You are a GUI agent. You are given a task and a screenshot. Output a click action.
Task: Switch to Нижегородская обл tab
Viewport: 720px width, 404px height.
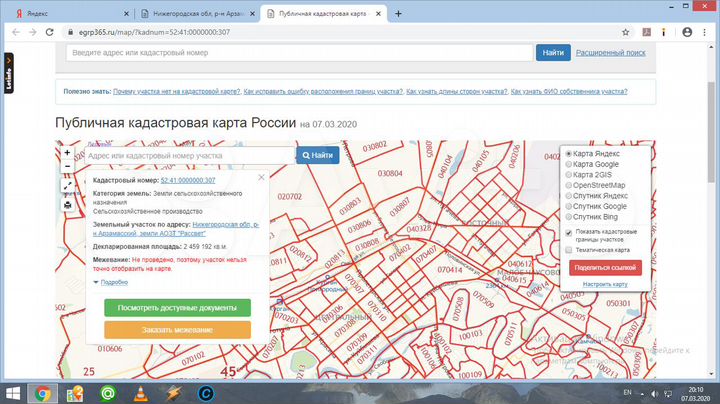[x=197, y=14]
